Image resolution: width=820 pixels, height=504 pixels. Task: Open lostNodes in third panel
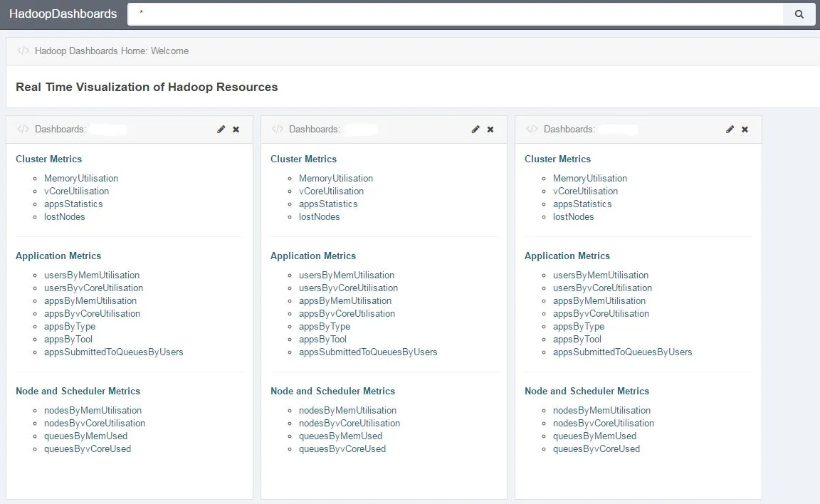tap(573, 217)
